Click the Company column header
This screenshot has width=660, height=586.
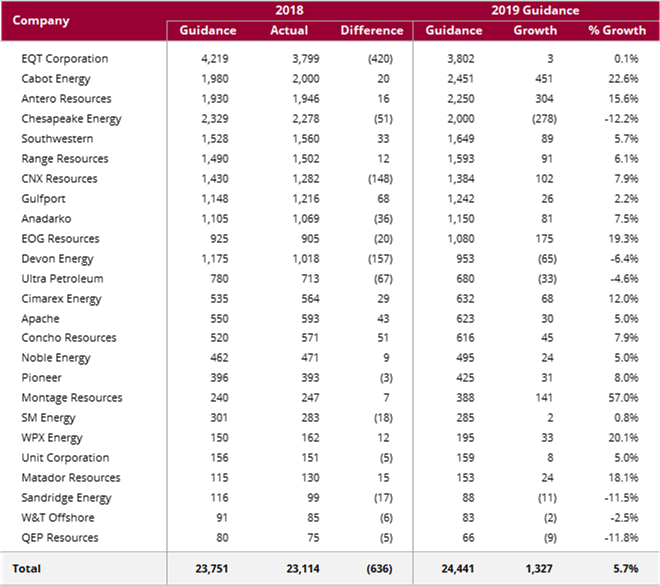tap(41, 21)
